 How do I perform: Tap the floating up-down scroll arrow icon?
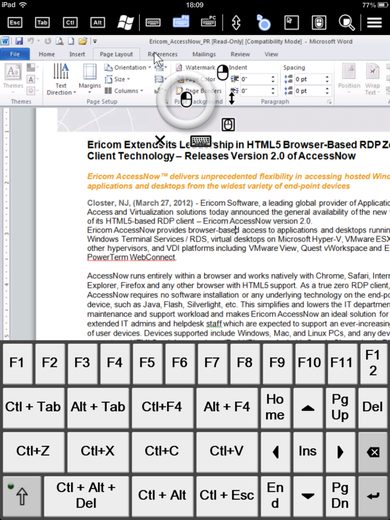click(232, 98)
